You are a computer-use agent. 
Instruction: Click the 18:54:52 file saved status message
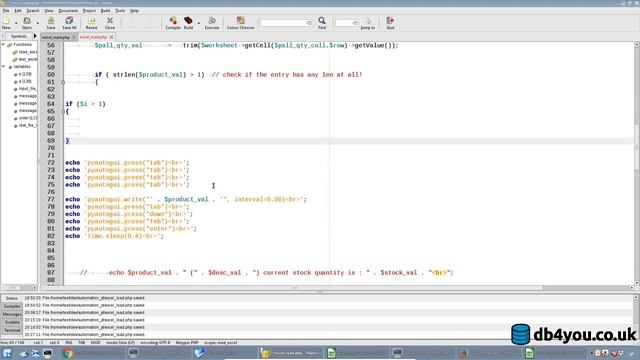[84, 305]
